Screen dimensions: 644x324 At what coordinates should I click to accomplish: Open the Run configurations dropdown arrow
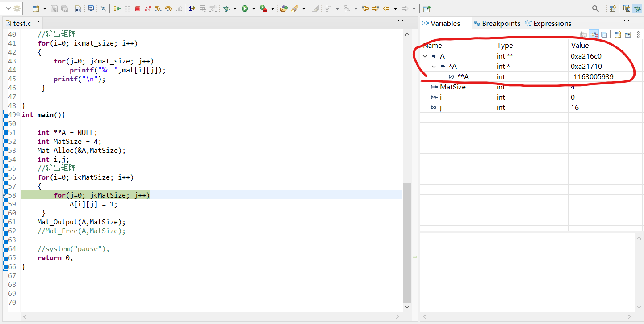[x=254, y=8]
